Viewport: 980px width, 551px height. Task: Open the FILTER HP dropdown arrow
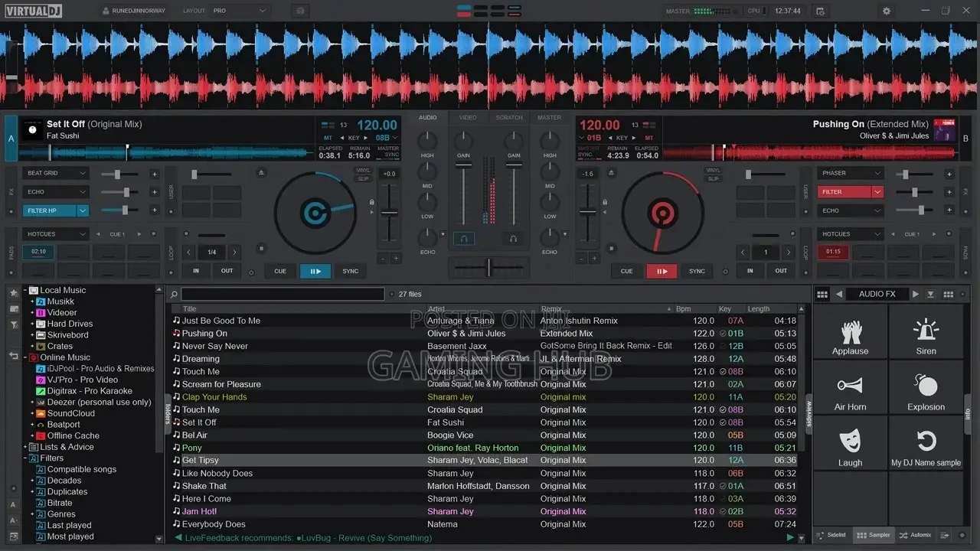[x=83, y=210]
